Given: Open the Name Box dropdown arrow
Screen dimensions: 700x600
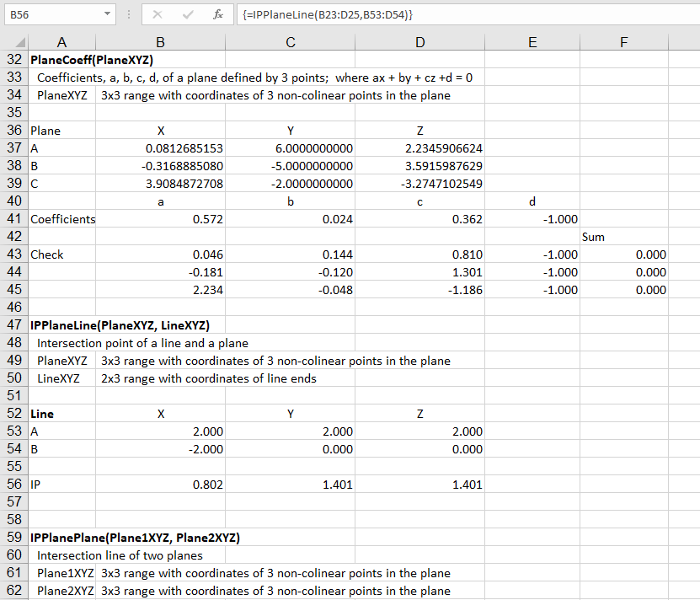Looking at the screenshot, I should click(x=106, y=14).
